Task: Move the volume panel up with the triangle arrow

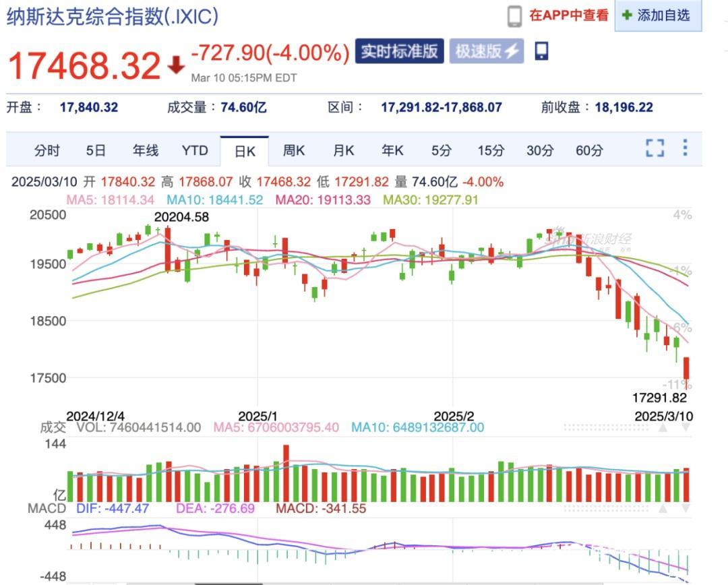Action: (x=663, y=428)
